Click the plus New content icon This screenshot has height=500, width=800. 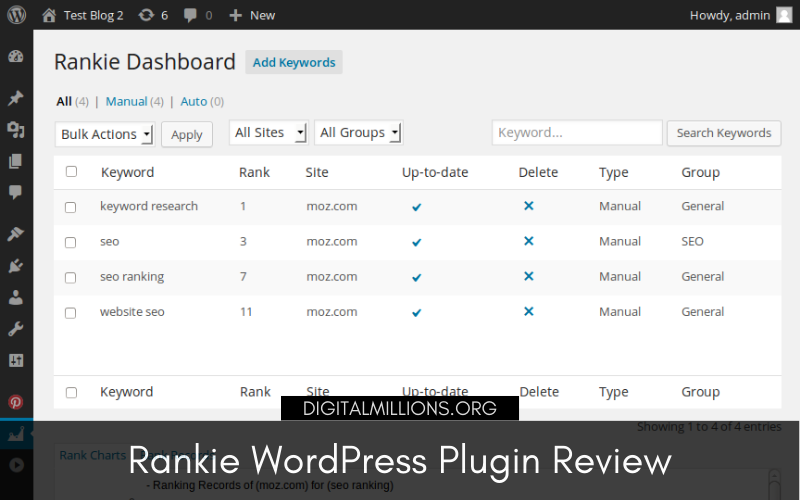click(235, 15)
